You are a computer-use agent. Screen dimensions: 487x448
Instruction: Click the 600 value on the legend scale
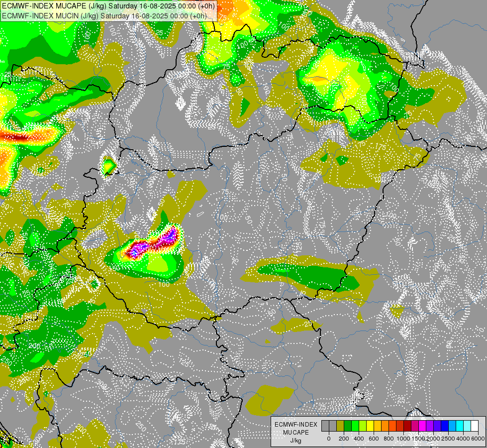click(374, 439)
